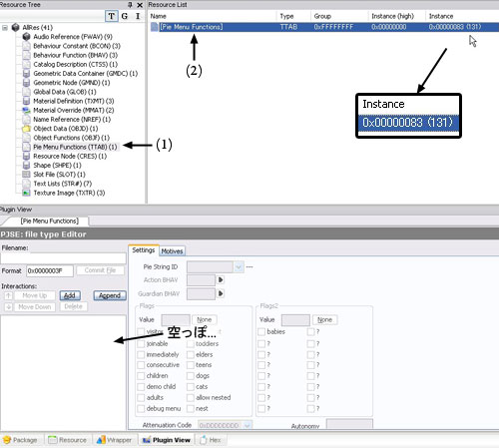Click the T type-sort button in Resource Tree
This screenshot has width=499, height=448.
click(112, 16)
